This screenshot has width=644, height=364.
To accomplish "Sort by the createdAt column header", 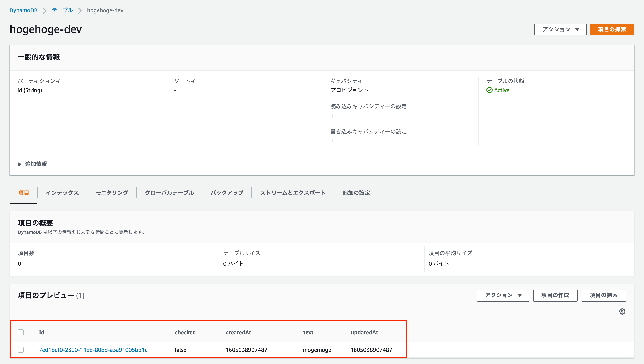I will click(238, 332).
